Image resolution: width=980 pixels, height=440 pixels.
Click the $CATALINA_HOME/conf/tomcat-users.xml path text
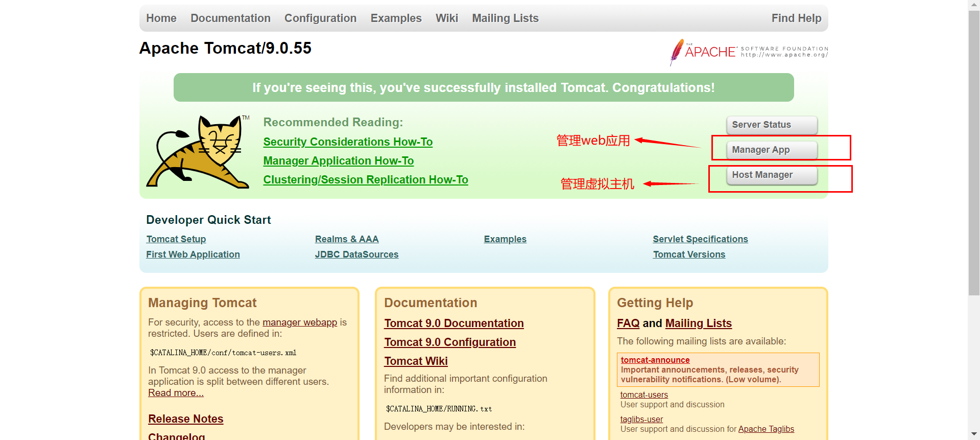(x=223, y=353)
